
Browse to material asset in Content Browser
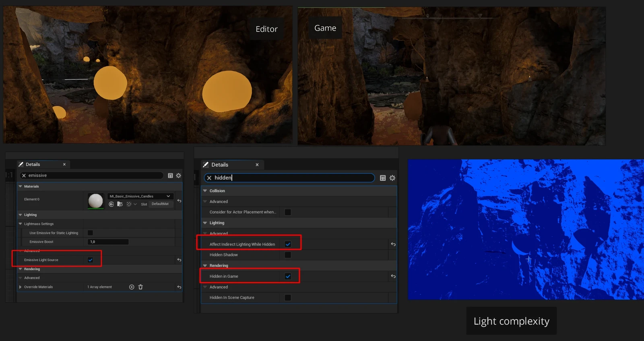120,204
